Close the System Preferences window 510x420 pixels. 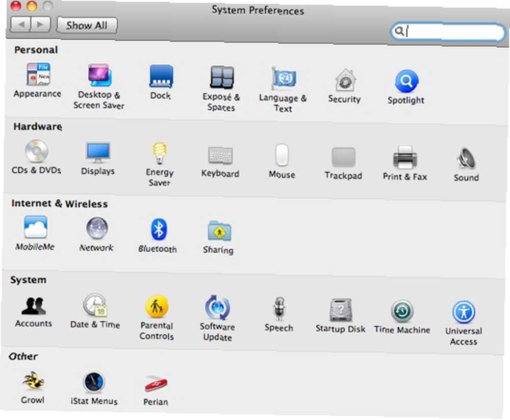point(16,6)
